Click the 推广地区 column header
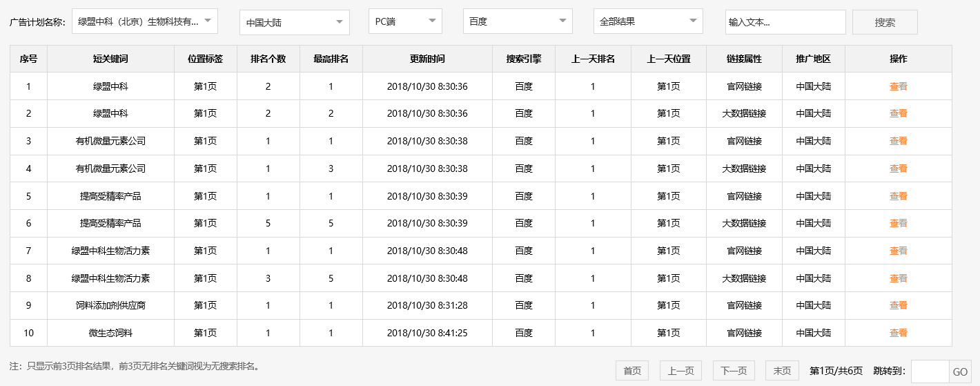The width and height of the screenshot is (980, 386). [x=813, y=59]
